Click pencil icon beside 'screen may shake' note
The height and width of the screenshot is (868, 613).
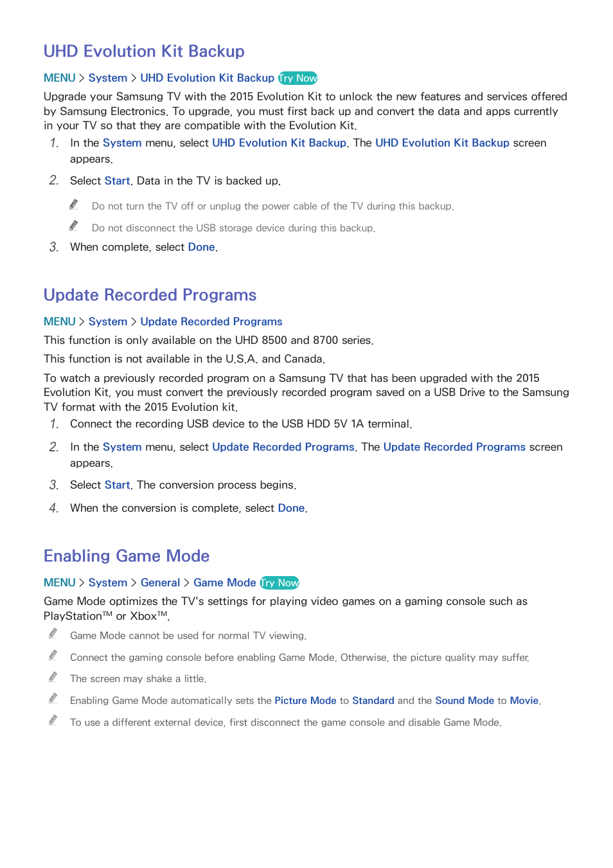(x=53, y=677)
